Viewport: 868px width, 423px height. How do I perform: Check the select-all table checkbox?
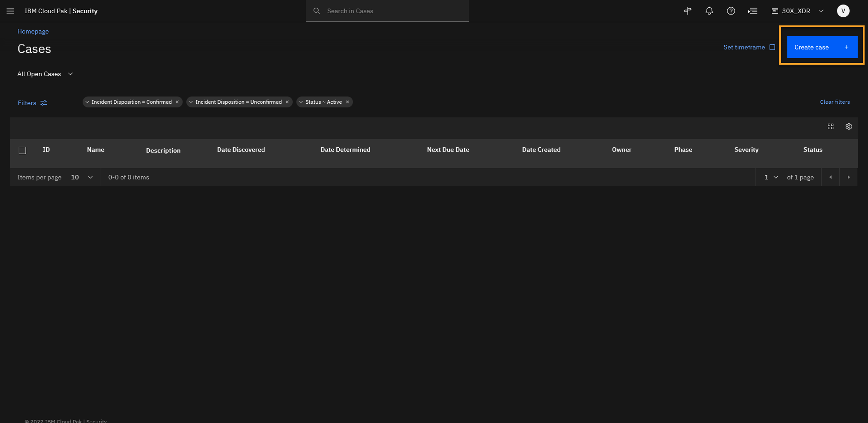pos(22,150)
